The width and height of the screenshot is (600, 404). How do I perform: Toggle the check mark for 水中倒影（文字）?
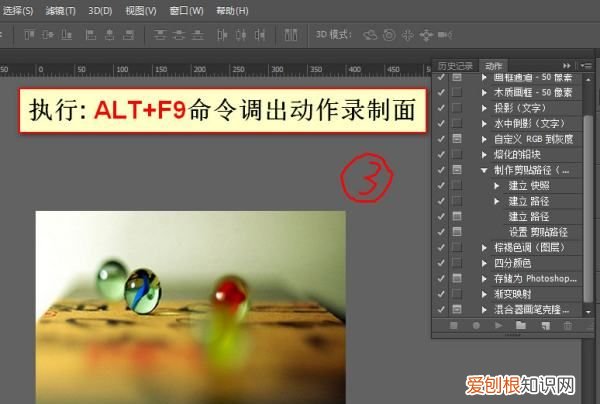tap(441, 123)
